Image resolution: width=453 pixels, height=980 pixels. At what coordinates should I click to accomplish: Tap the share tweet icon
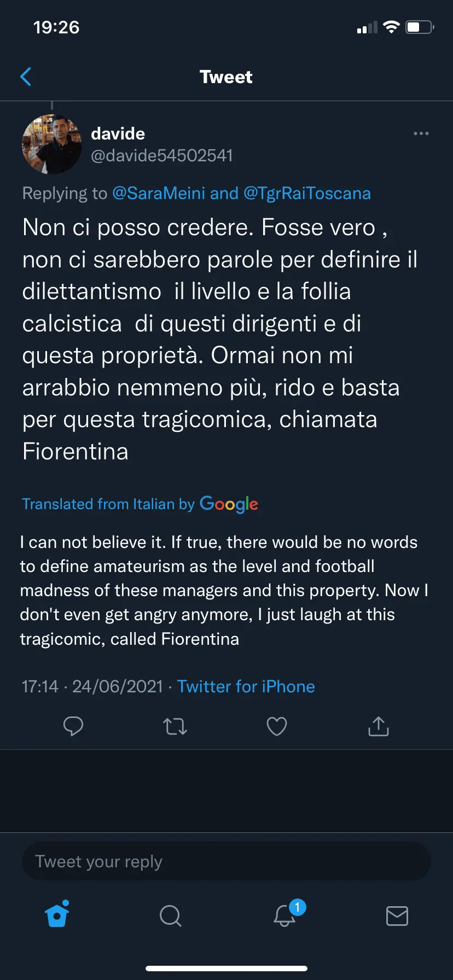(378, 726)
